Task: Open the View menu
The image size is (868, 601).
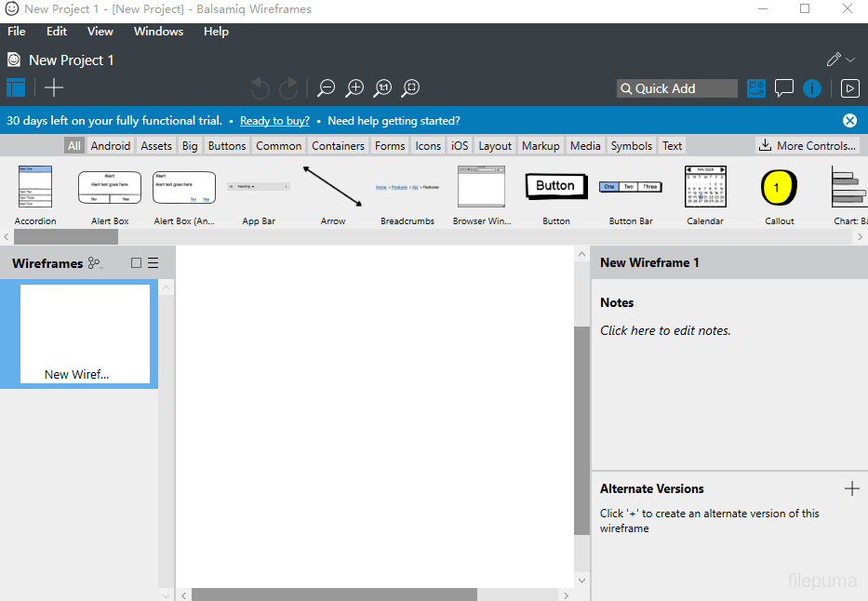Action: pyautogui.click(x=100, y=32)
